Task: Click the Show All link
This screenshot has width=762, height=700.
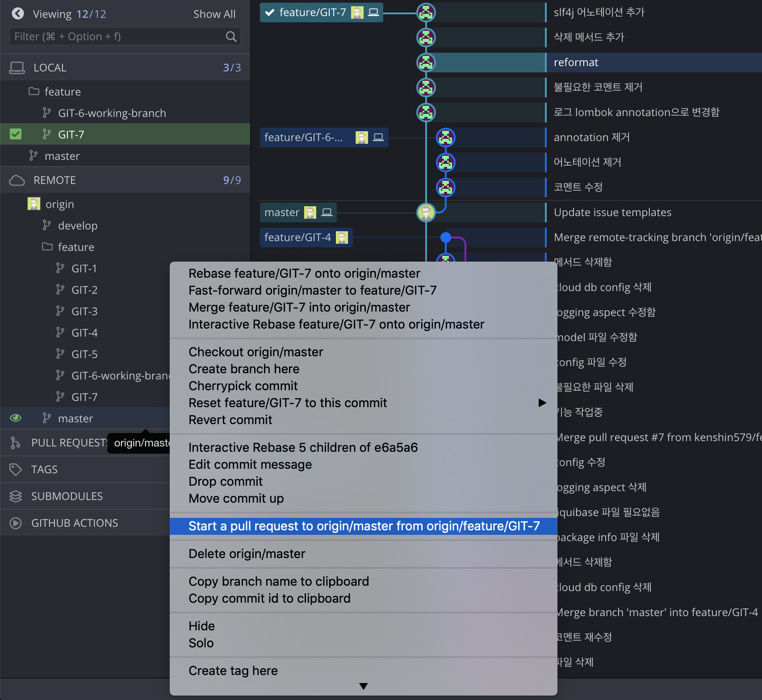Action: (x=214, y=14)
